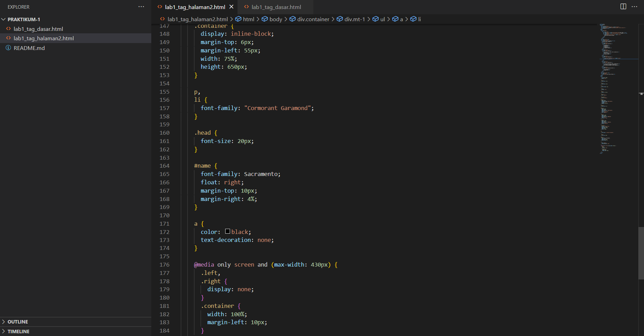This screenshot has height=336, width=644.
Task: Click inline-block value on line 148
Action: [x=251, y=34]
